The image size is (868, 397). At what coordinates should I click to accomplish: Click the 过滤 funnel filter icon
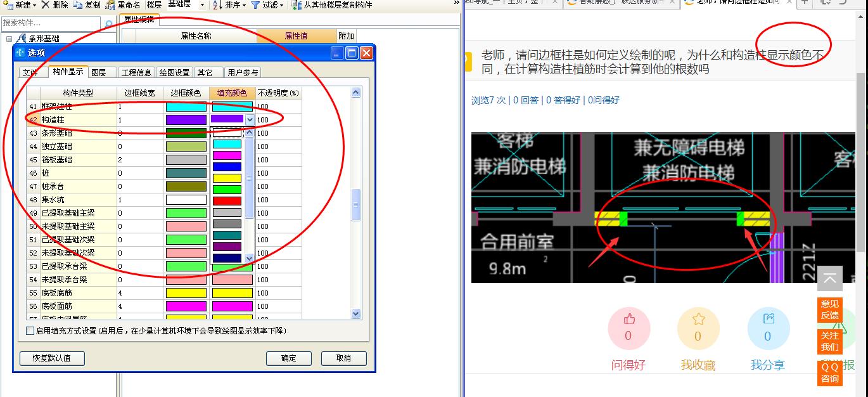coord(255,4)
